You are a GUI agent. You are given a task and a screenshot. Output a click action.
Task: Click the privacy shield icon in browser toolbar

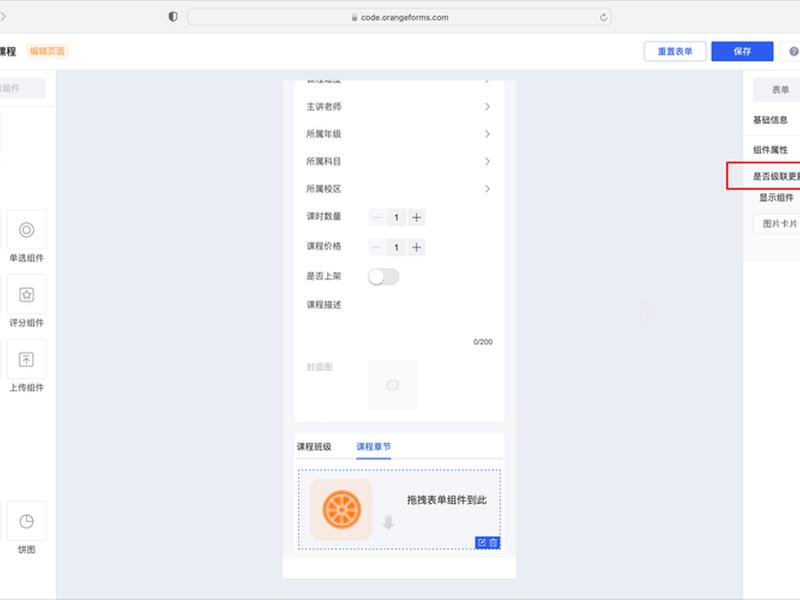tap(173, 17)
